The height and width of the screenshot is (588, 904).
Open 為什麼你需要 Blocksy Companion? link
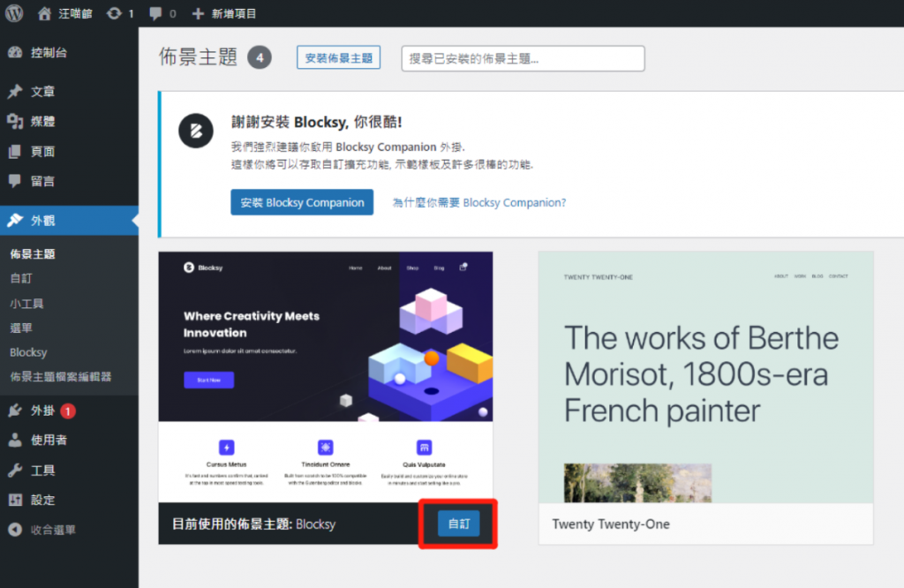pyautogui.click(x=479, y=202)
